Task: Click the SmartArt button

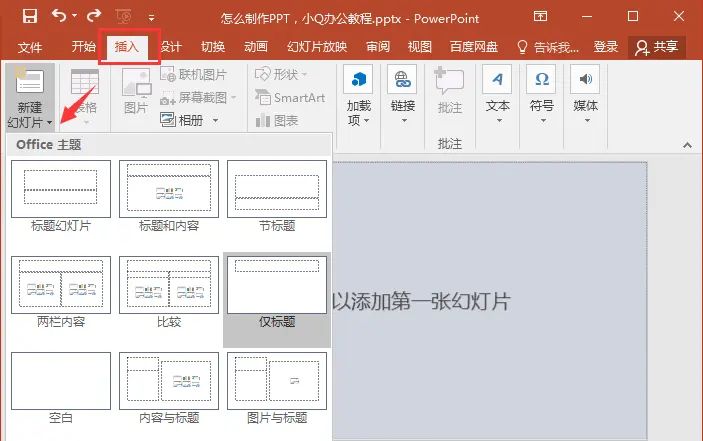Action: pyautogui.click(x=290, y=97)
